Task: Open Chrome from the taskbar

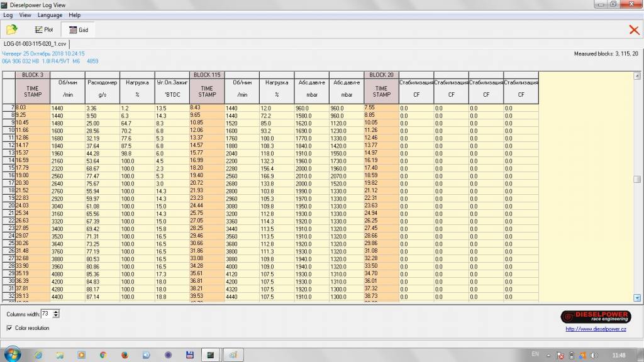Action: [103, 355]
